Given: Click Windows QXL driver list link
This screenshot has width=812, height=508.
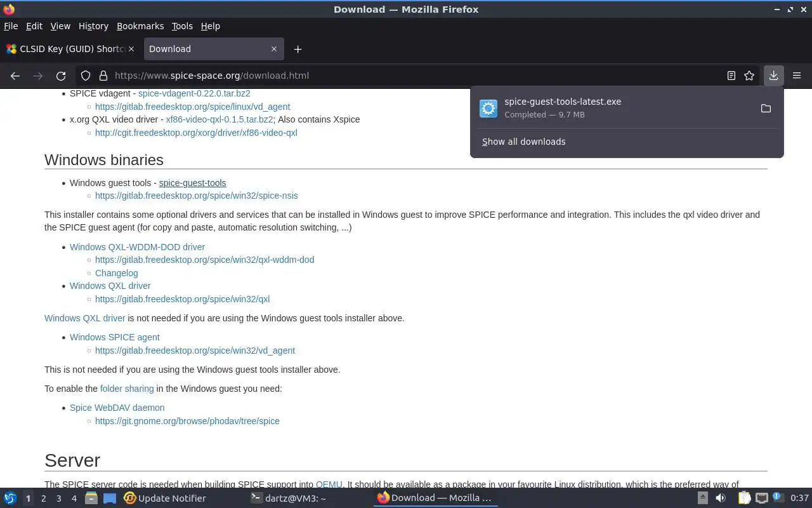Looking at the screenshot, I should click(x=110, y=286).
